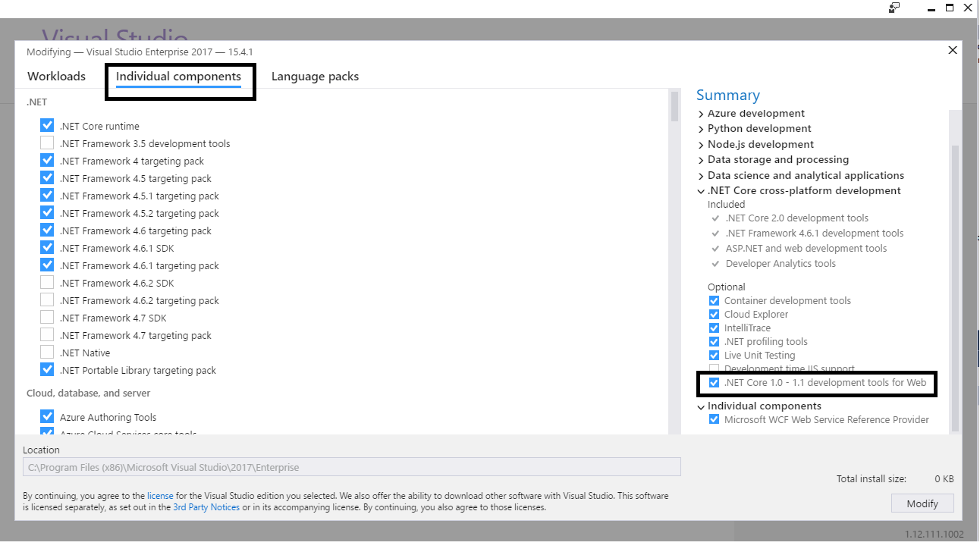Click the Modify button
Screen dimensions: 980x555
(x=922, y=503)
